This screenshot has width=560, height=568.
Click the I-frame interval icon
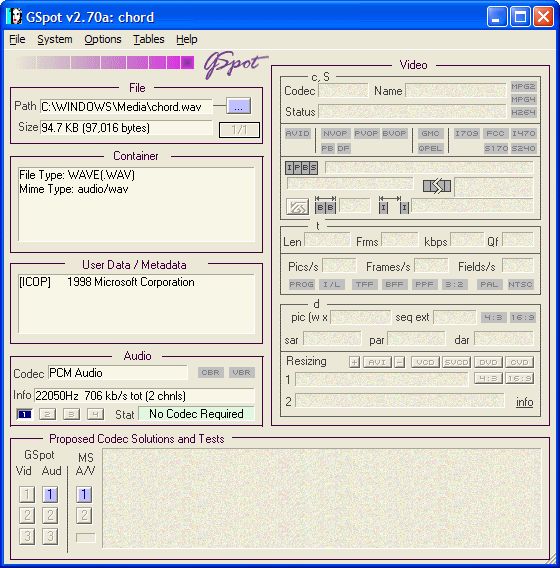[394, 205]
